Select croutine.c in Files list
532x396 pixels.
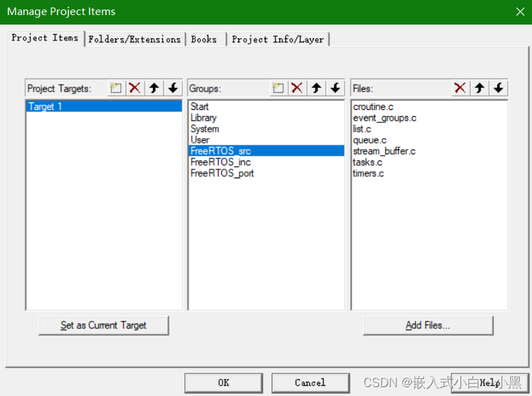(x=429, y=107)
